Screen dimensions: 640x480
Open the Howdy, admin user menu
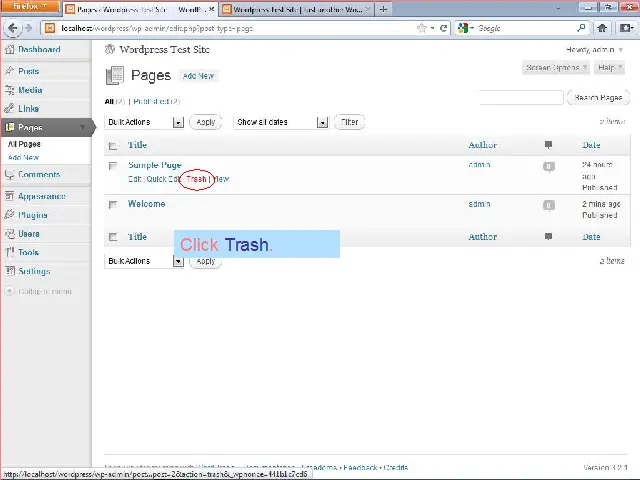(x=594, y=50)
